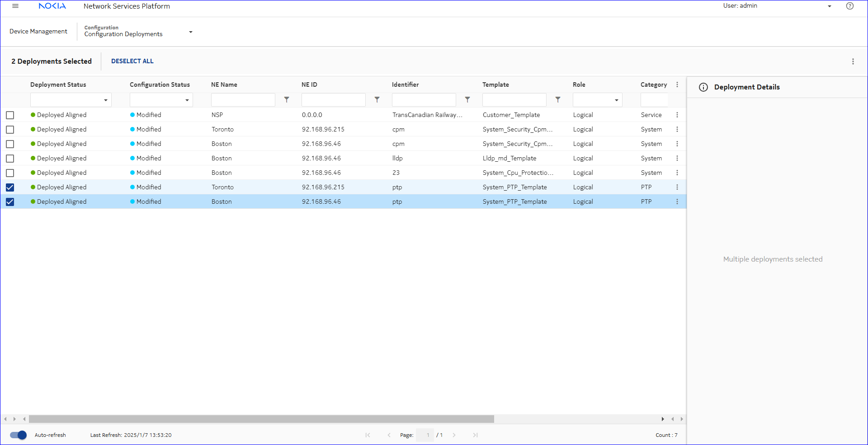Image resolution: width=868 pixels, height=445 pixels.
Task: Open the User admin account menu
Action: [829, 6]
